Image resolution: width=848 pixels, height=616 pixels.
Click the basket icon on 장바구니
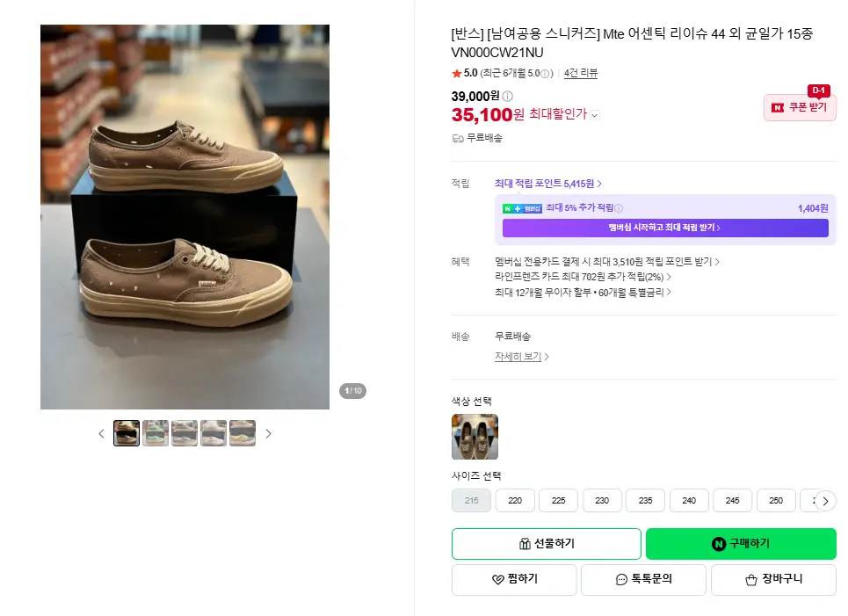point(750,580)
